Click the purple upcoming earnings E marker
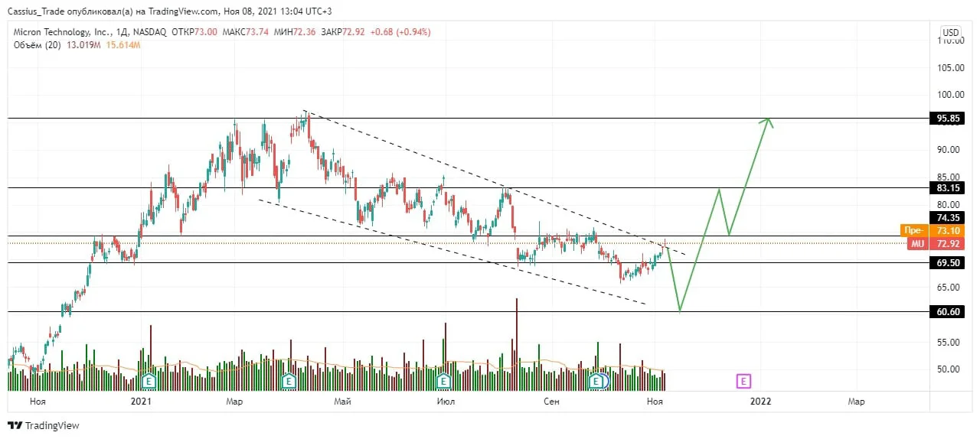Screen dimensions: 980x439 [743, 380]
